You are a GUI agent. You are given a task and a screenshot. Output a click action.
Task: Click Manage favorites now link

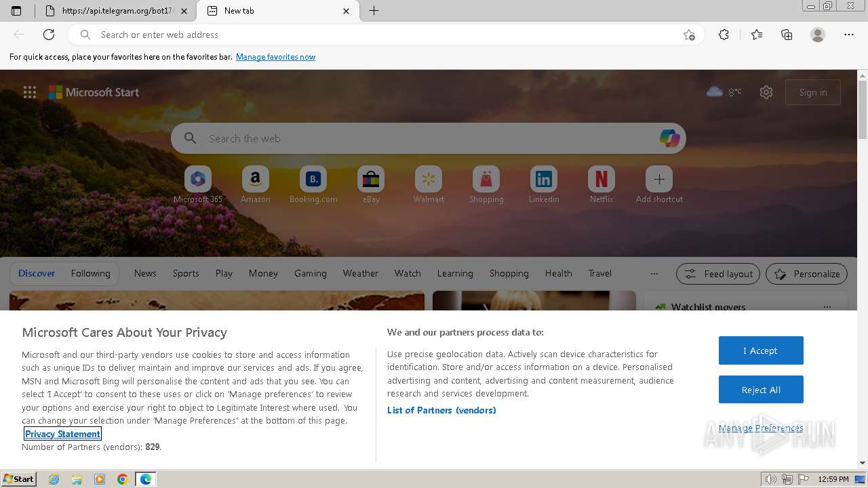(275, 57)
